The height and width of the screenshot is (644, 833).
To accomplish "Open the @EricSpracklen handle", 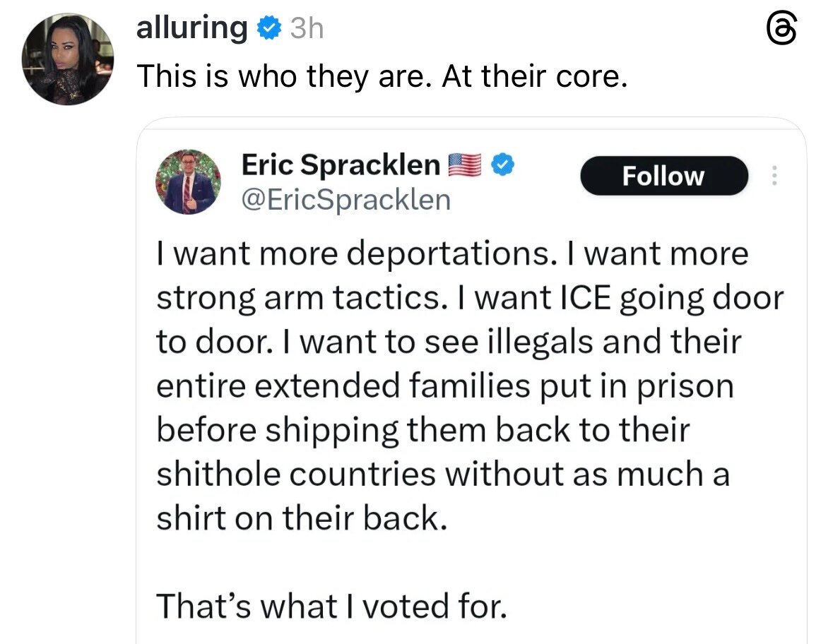I will click(x=345, y=200).
